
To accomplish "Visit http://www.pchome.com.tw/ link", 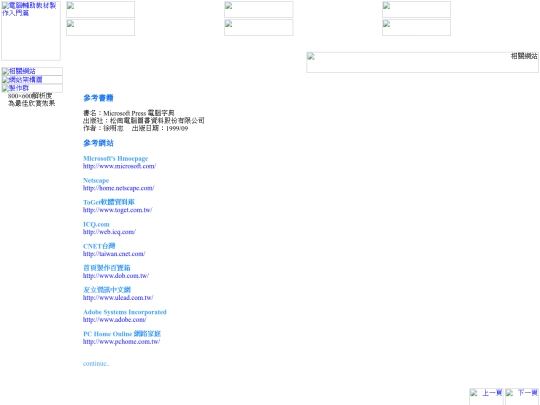I will pyautogui.click(x=121, y=342).
